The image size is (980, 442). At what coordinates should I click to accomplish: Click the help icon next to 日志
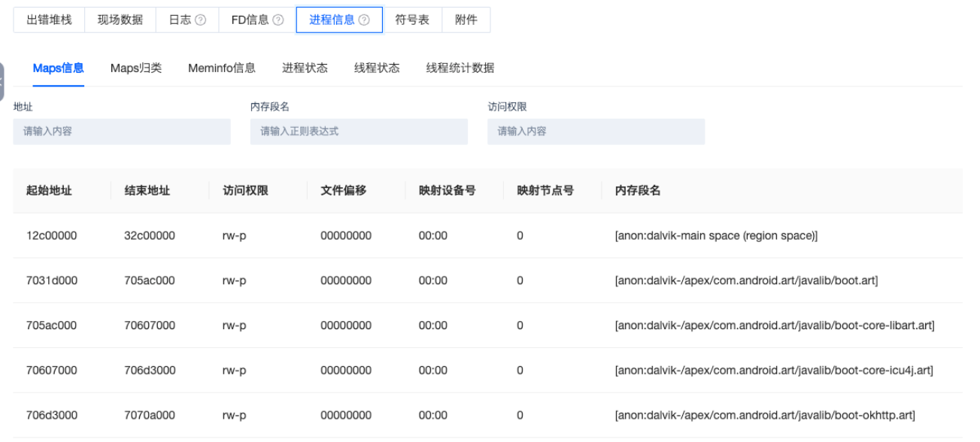(200, 20)
